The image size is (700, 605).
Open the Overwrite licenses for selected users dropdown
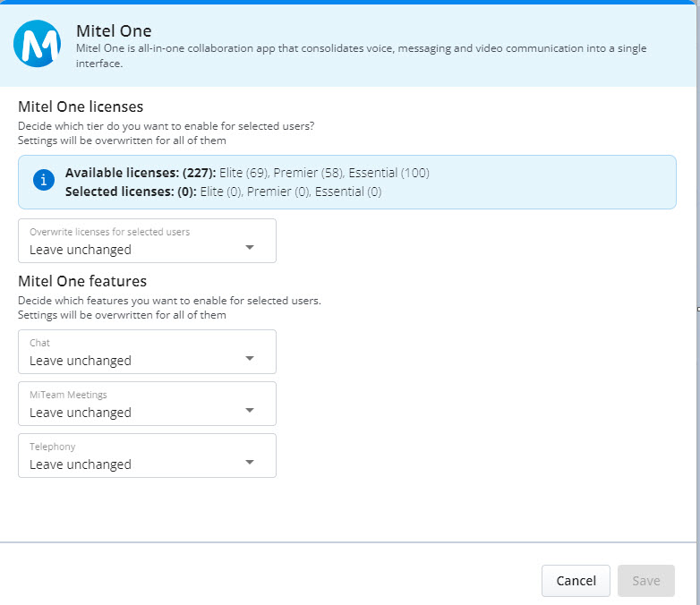pos(147,241)
